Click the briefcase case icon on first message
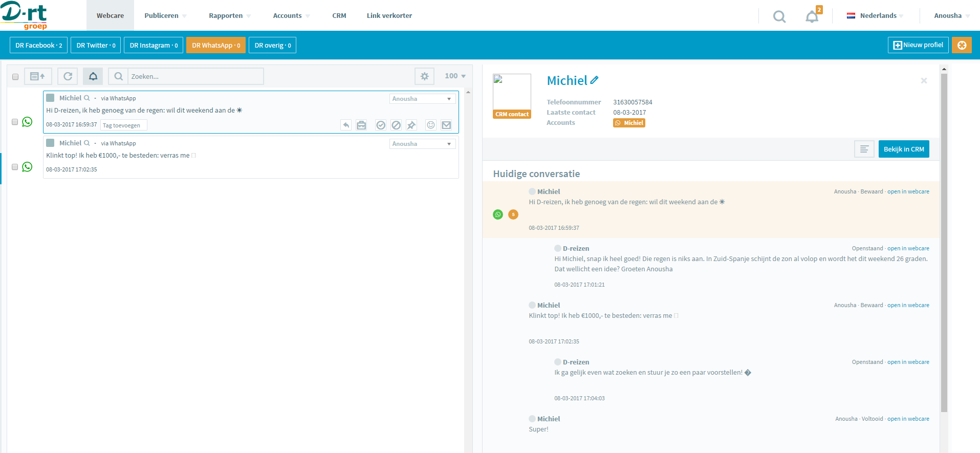The width and height of the screenshot is (980, 453). coord(361,125)
